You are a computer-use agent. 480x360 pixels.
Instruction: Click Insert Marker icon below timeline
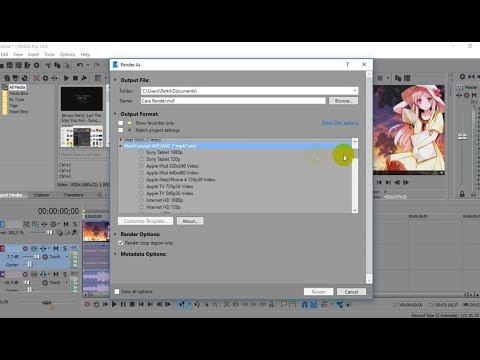tap(284, 304)
